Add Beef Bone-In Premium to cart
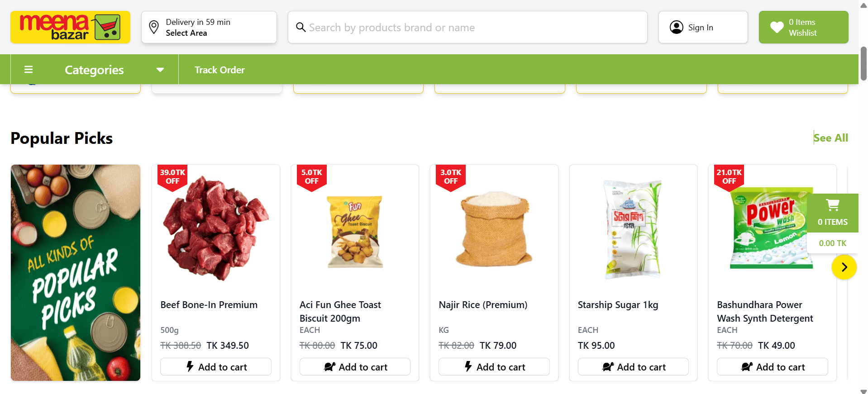Screen dimensions: 868x394 click(x=216, y=367)
